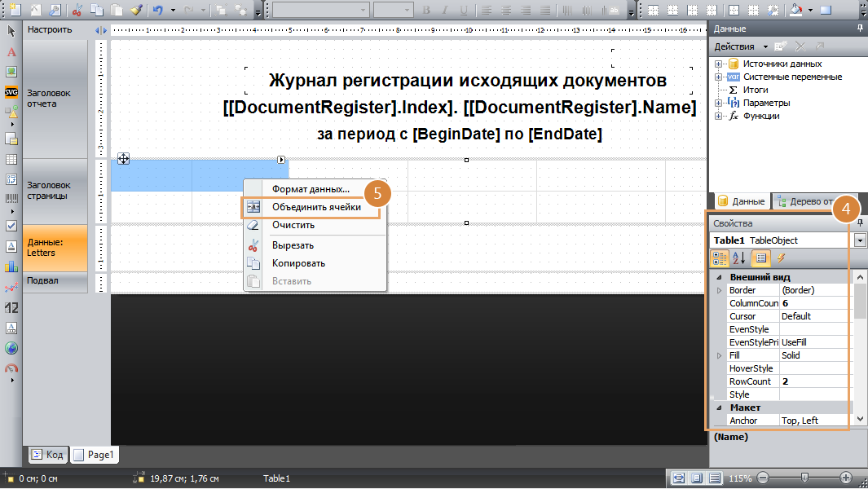Select the Text object tool (red A)
Viewport: 868px width, 489px height.
(11, 52)
